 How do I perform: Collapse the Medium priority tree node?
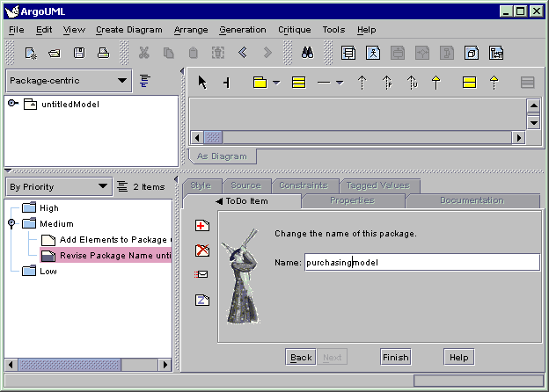click(x=12, y=224)
